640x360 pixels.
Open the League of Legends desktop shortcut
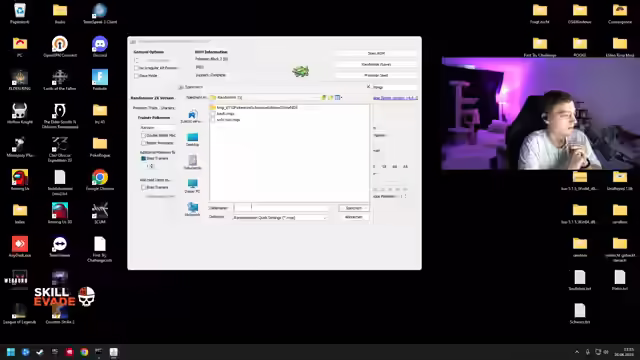(x=20, y=313)
